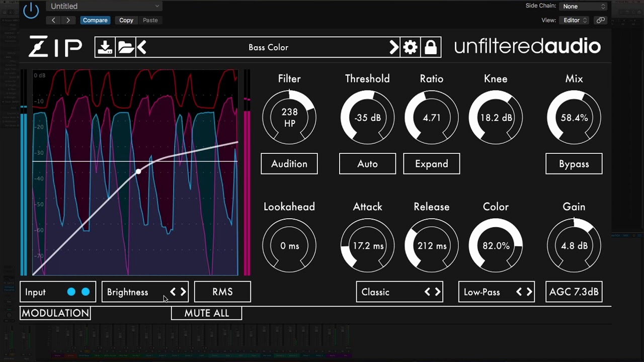
Task: Open the Brightness analysis mode selector
Action: [145, 292]
